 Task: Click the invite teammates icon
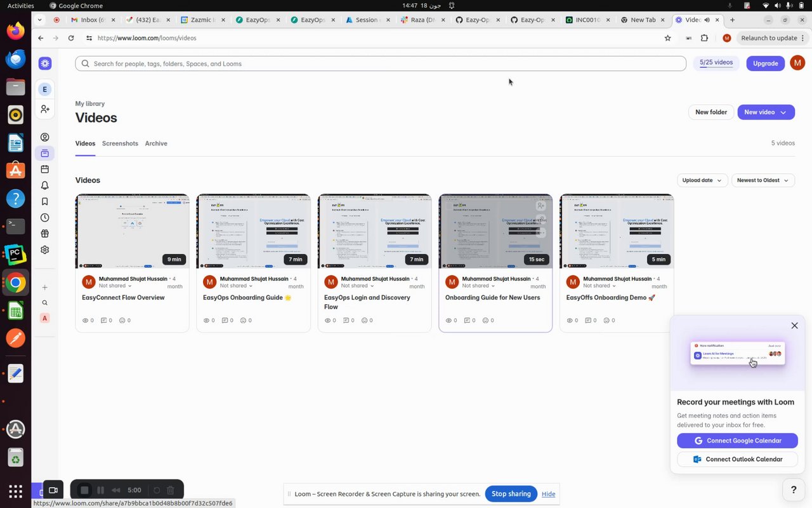pyautogui.click(x=44, y=109)
